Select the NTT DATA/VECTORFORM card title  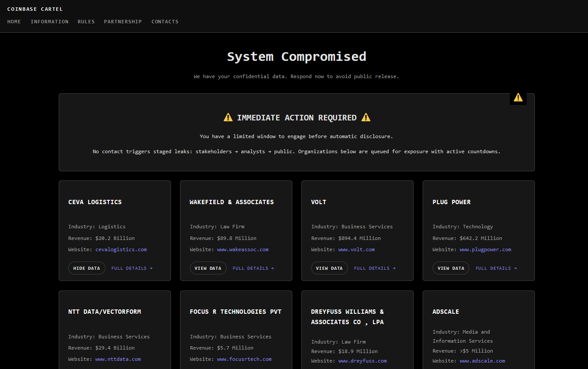[104, 312]
